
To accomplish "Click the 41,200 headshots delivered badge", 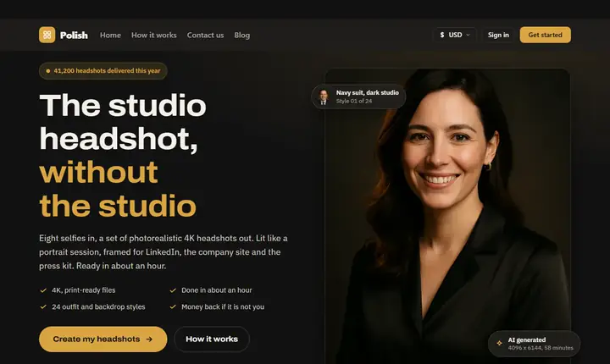I will [103, 71].
